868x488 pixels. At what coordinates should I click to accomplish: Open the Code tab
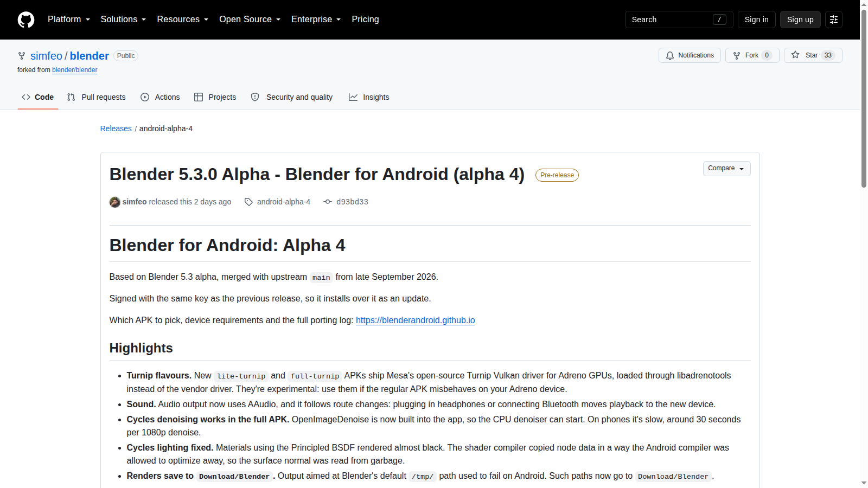pyautogui.click(x=37, y=97)
